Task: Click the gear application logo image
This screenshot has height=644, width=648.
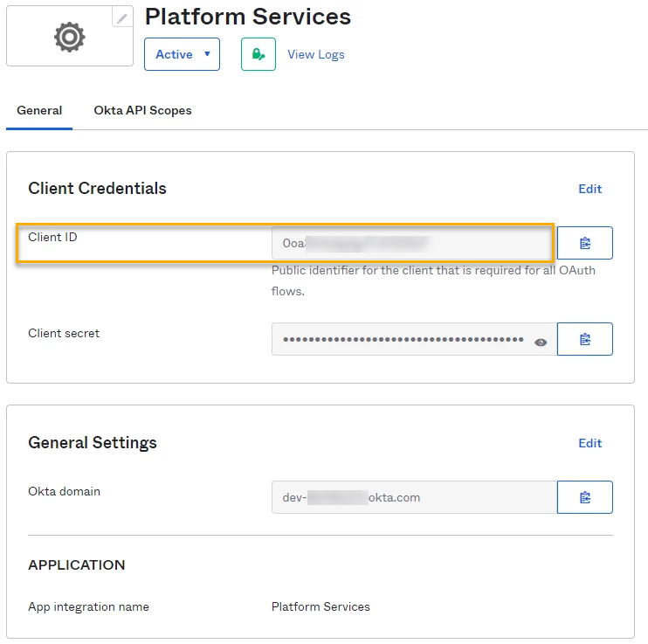Action: click(x=70, y=37)
